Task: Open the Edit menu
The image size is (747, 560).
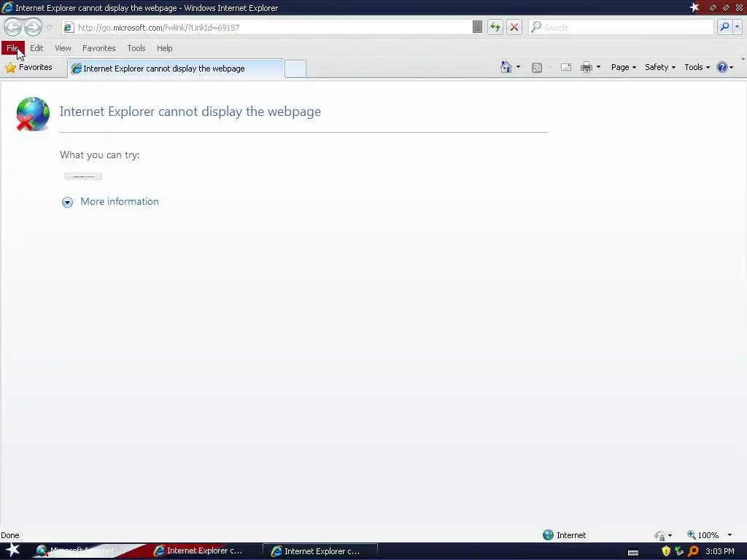Action: 36,48
